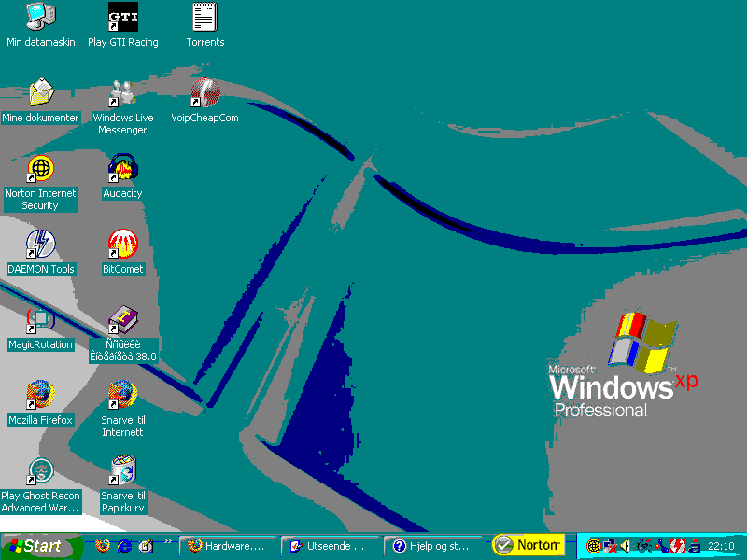Image resolution: width=747 pixels, height=560 pixels.
Task: Click the Norton globe tray icon
Action: (593, 546)
